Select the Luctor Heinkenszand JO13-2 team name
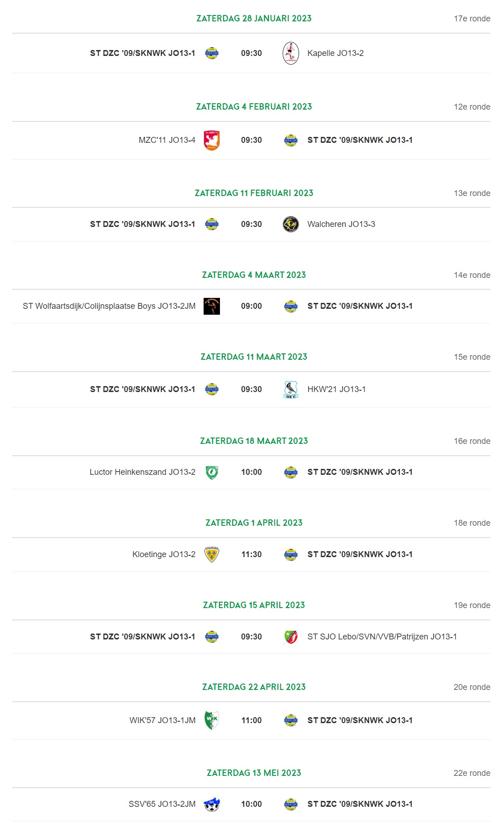504x830 pixels. 143,472
